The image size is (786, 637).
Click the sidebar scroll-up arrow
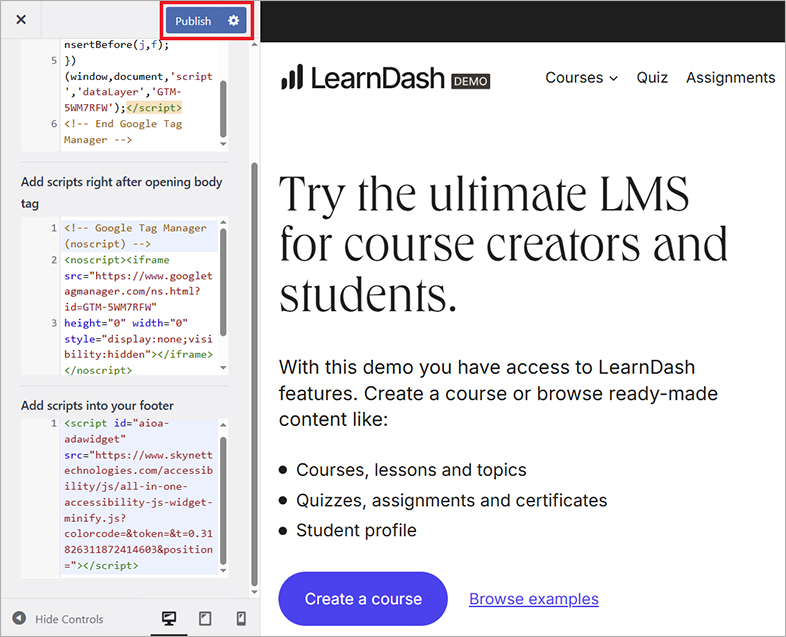point(254,45)
